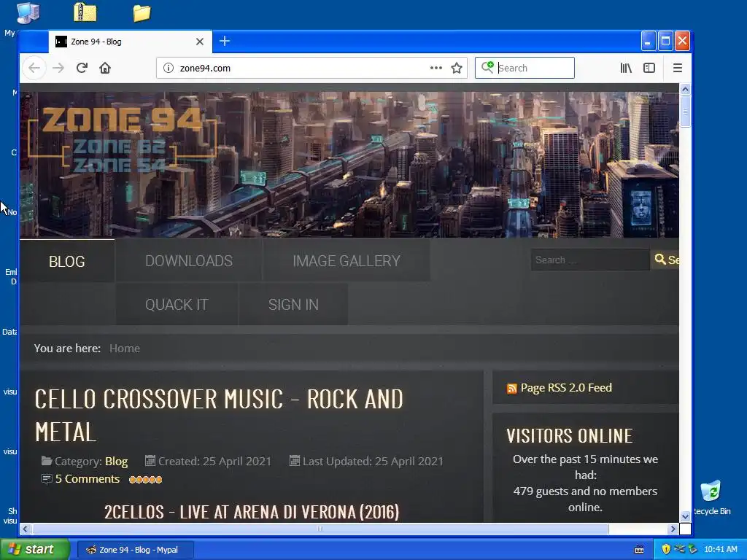Open the BLOG menu item

66,261
